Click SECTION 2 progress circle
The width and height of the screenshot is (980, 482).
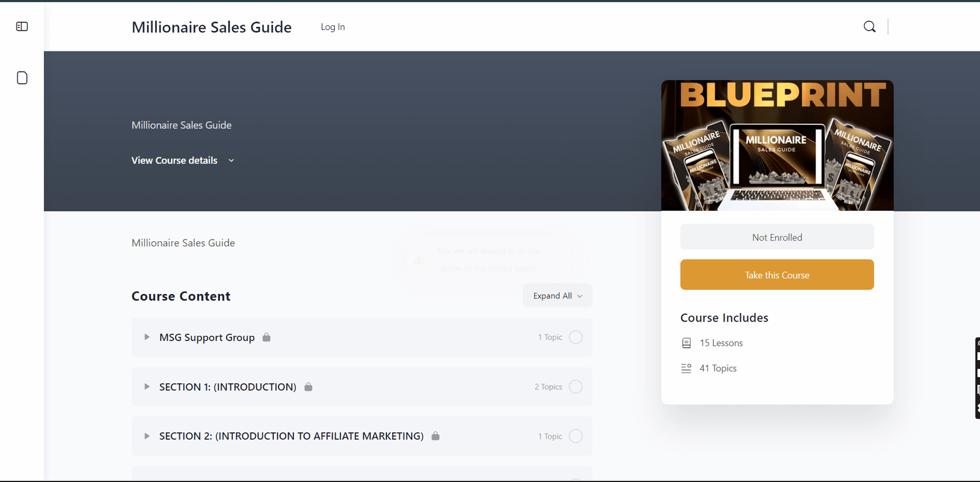tap(575, 436)
